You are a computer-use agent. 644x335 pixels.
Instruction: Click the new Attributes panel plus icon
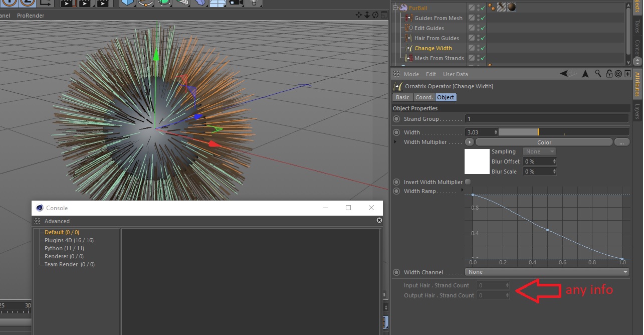point(627,74)
